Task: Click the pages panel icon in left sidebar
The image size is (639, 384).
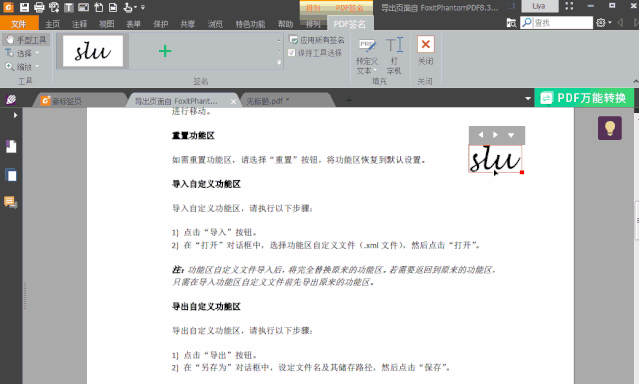Action: (x=11, y=146)
